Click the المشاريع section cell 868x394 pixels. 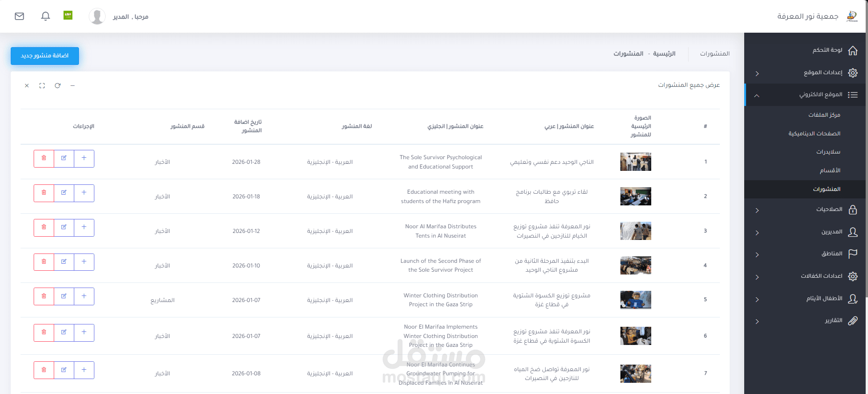click(163, 300)
